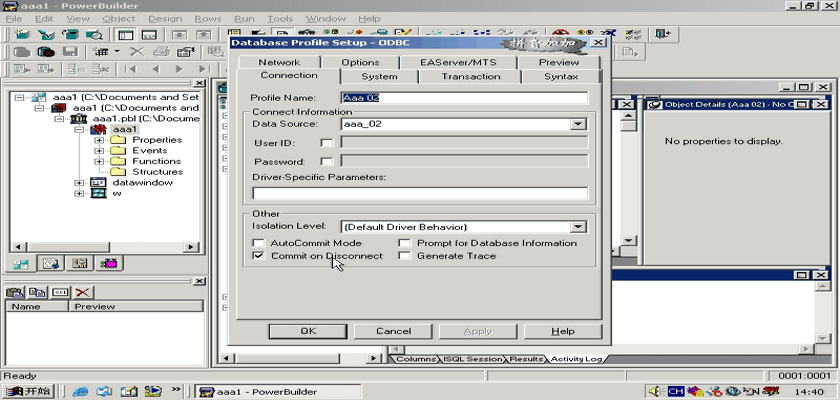
Task: Open Internet Explorer from quick launch
Action: pyautogui.click(x=81, y=391)
